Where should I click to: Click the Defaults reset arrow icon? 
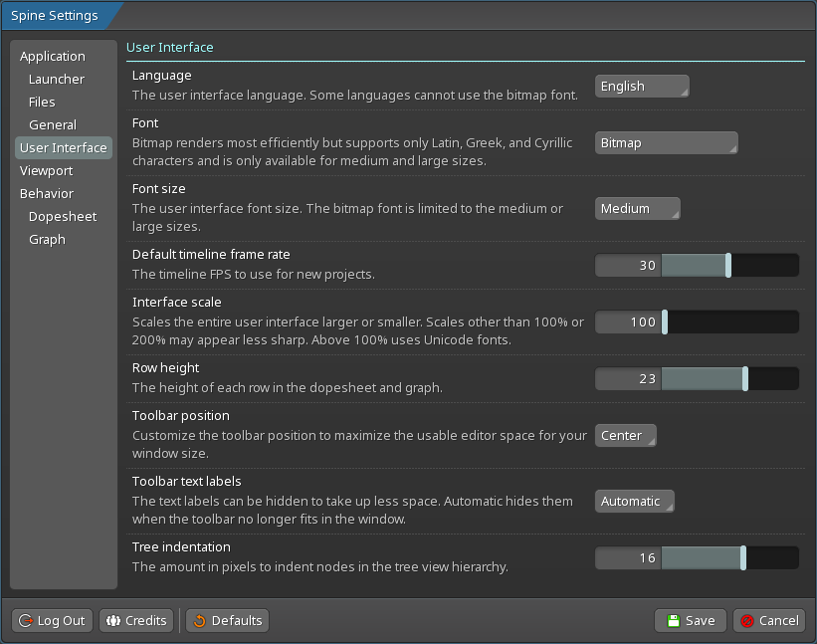(x=199, y=621)
